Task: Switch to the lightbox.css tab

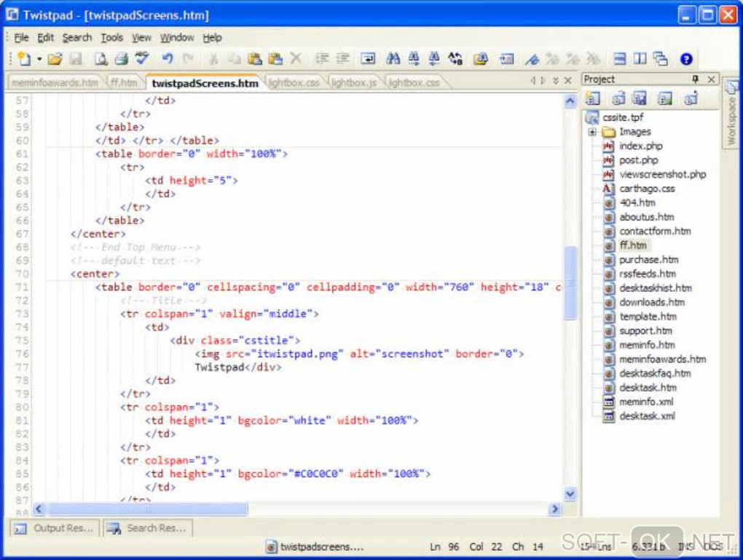Action: pyautogui.click(x=294, y=83)
